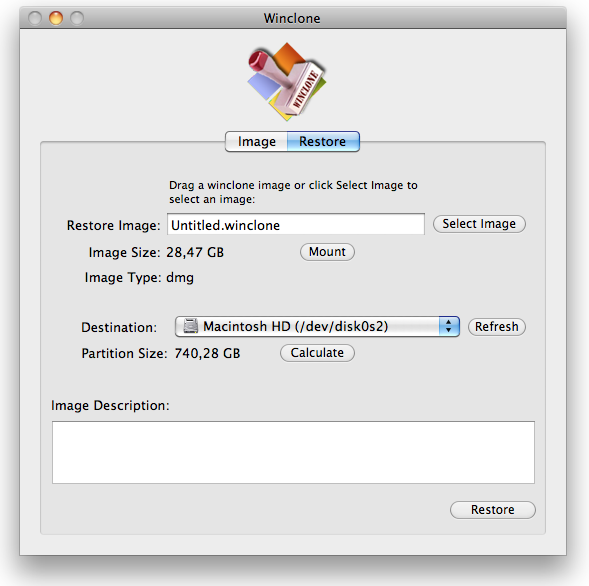This screenshot has width=589, height=586.
Task: Minimize the Winclone window with yellow button
Action: (56, 18)
